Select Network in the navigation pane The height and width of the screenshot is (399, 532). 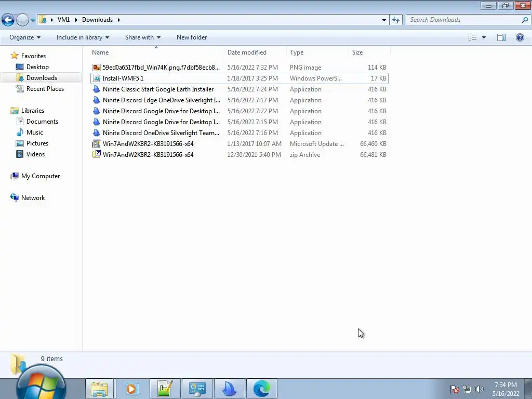click(33, 198)
